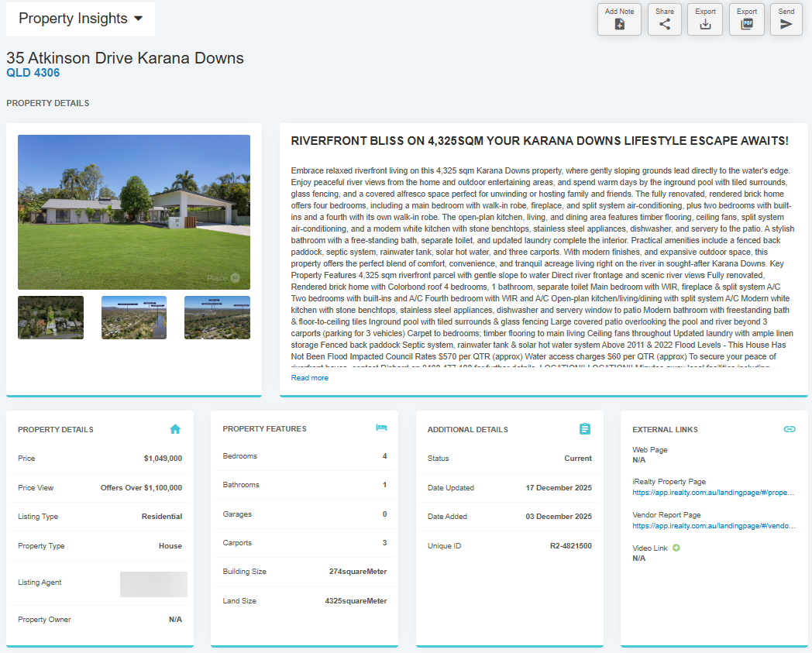Viewport: 812px width, 653px height.
Task: Select the aerial thumbnail showing the river
Action: point(134,318)
